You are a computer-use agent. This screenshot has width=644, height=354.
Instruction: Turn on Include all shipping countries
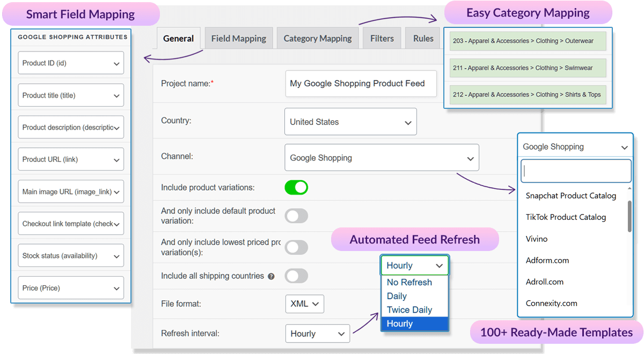click(296, 276)
